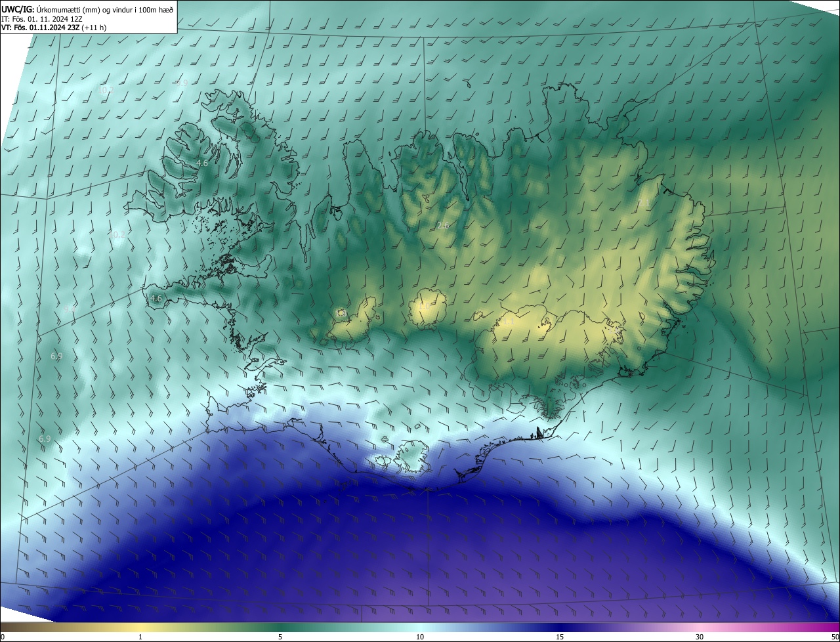Click the '1.8' value label on the glacier

pos(341,314)
